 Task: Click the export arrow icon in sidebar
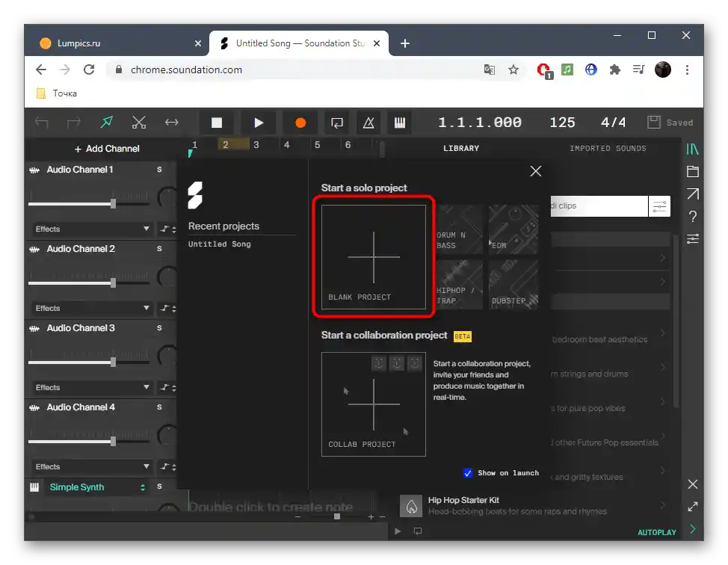tap(692, 194)
